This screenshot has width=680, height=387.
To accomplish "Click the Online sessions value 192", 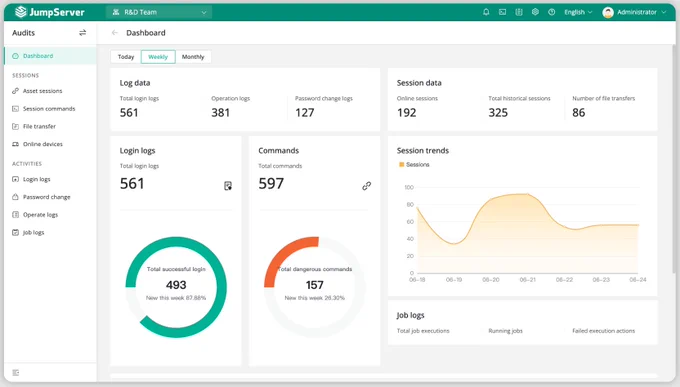I will click(x=406, y=113).
